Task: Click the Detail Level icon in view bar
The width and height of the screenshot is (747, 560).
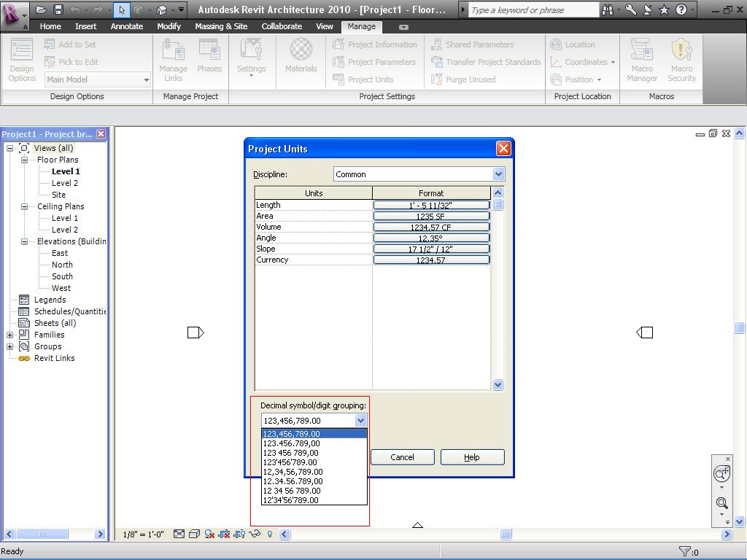Action: click(x=179, y=534)
